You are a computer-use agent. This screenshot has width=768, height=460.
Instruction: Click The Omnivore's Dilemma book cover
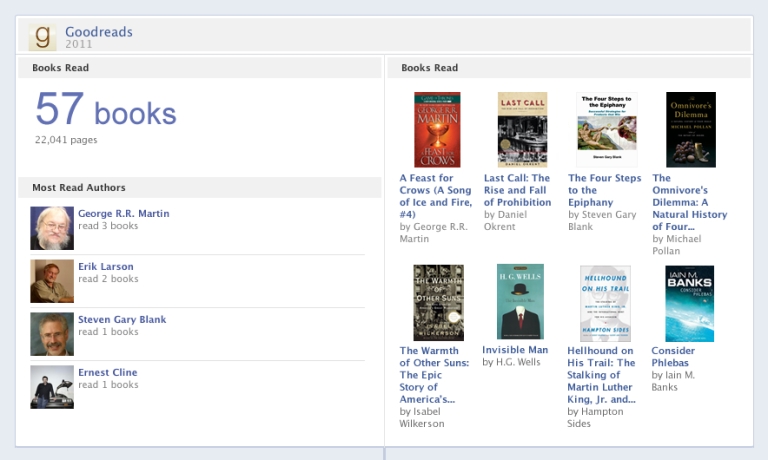pos(691,130)
